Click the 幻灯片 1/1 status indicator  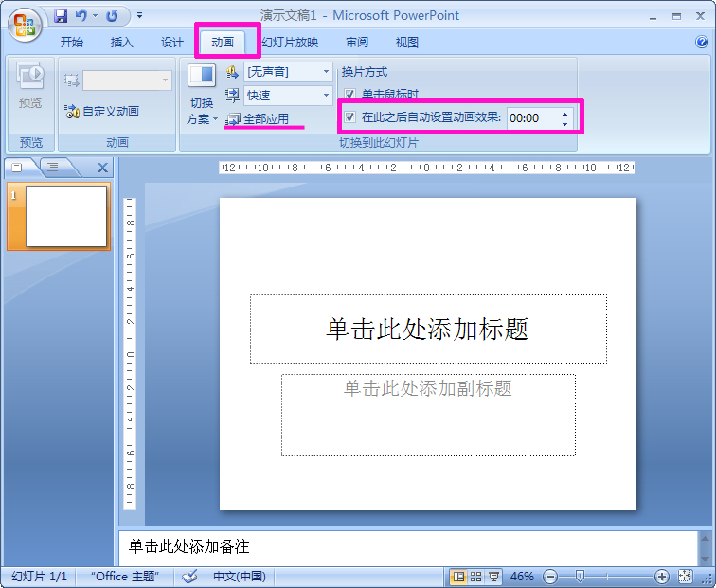coord(39,577)
